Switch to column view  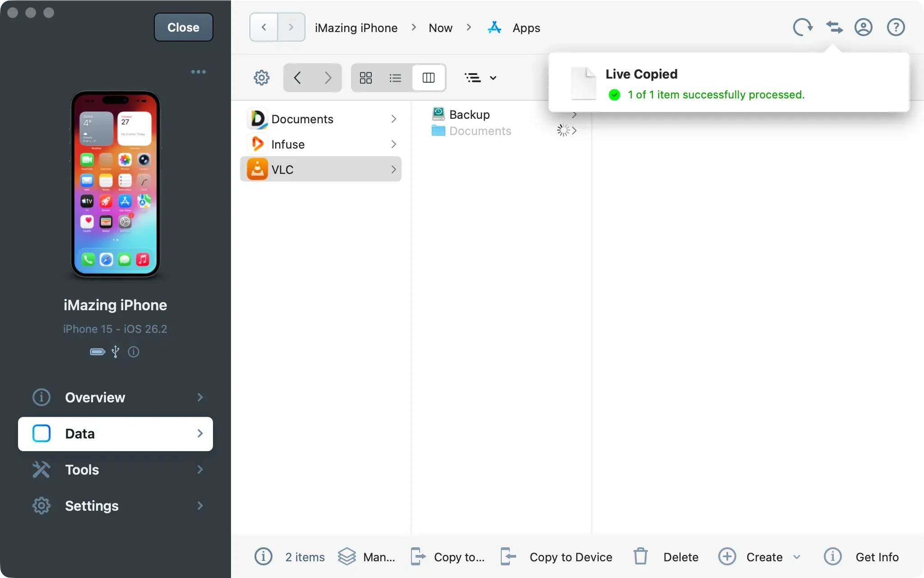pyautogui.click(x=428, y=78)
